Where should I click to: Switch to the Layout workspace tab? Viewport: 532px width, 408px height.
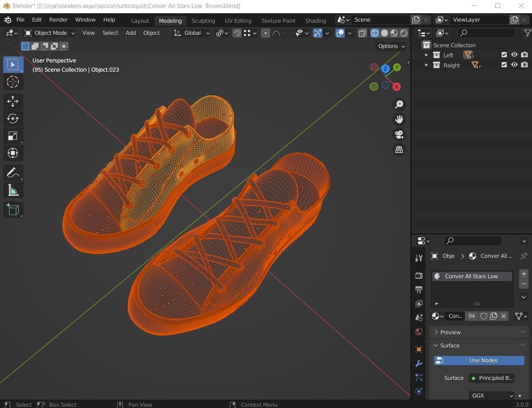tap(140, 20)
